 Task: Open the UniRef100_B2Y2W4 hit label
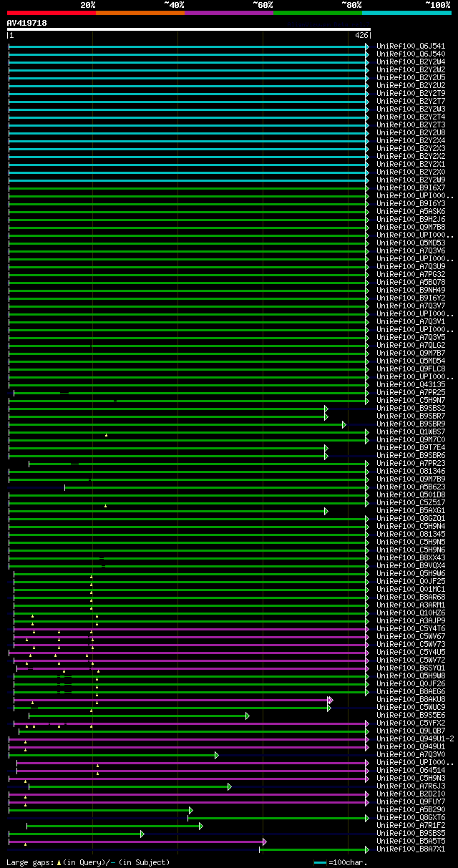tap(411, 62)
